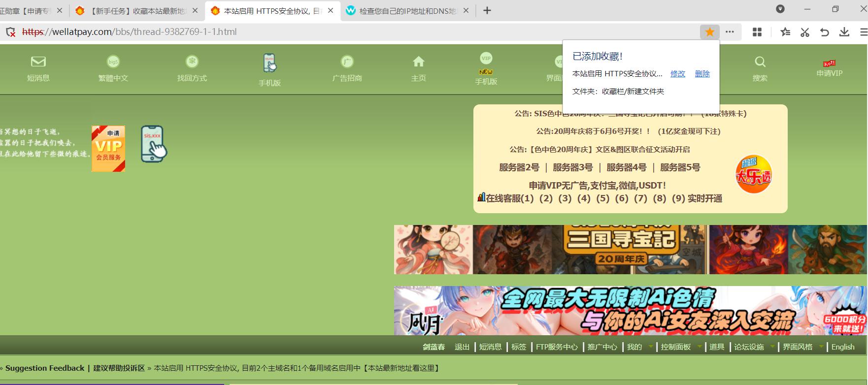Click the scissors screenshot tool icon
This screenshot has height=385, width=868.
pyautogui.click(x=805, y=32)
